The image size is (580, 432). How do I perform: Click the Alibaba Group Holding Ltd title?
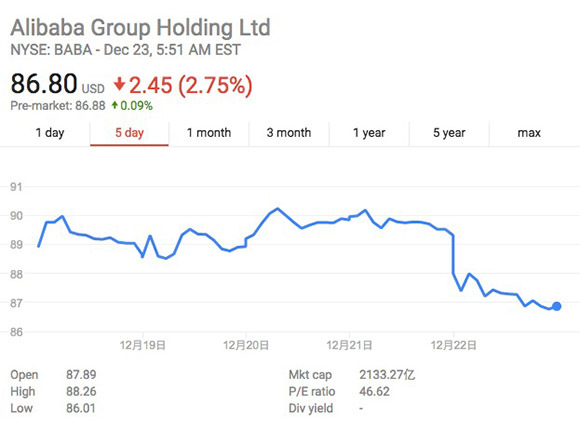(141, 28)
